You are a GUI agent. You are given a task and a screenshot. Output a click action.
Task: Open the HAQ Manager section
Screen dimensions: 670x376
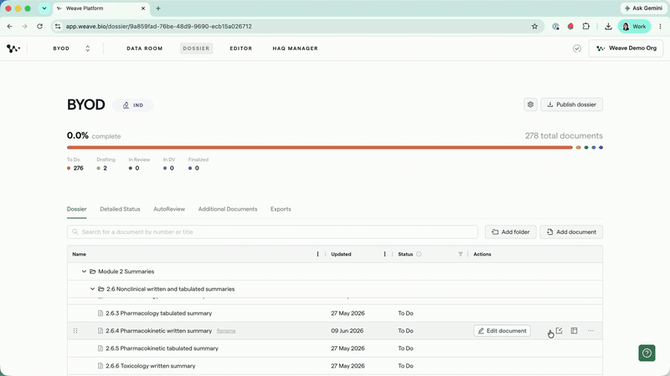point(295,48)
